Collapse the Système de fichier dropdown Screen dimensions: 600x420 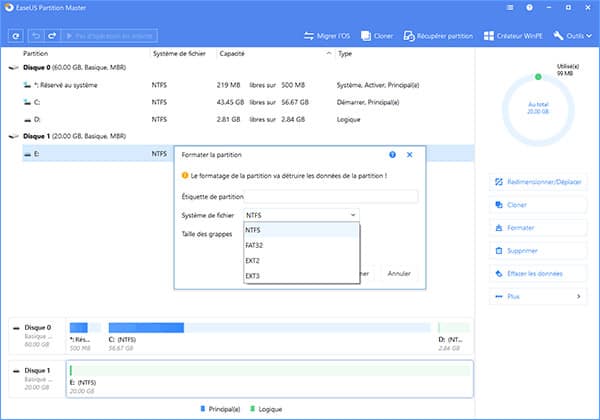(x=301, y=215)
